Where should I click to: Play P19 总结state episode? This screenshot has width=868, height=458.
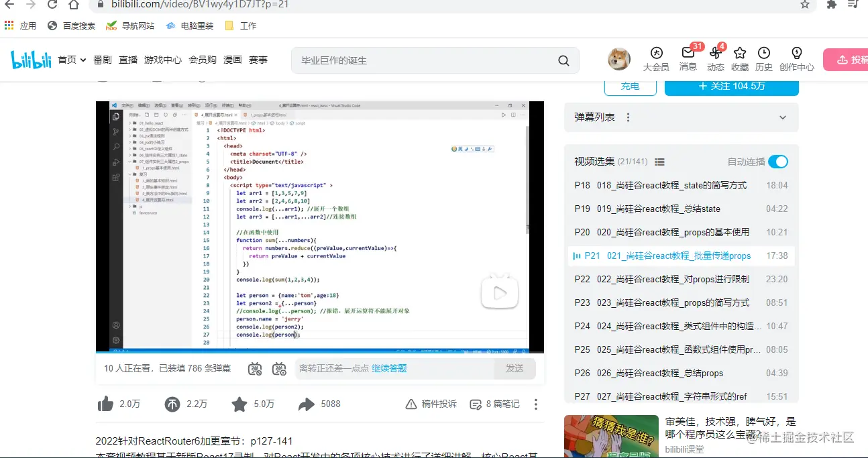pyautogui.click(x=681, y=209)
